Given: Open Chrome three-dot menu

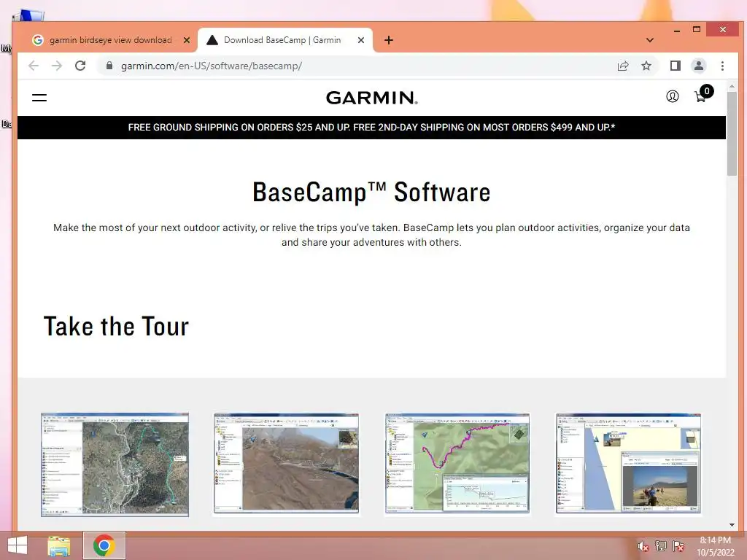Looking at the screenshot, I should coord(722,66).
